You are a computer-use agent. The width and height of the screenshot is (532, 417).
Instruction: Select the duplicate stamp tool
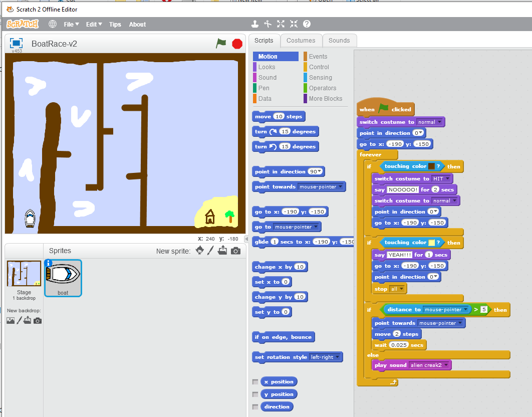click(x=255, y=24)
